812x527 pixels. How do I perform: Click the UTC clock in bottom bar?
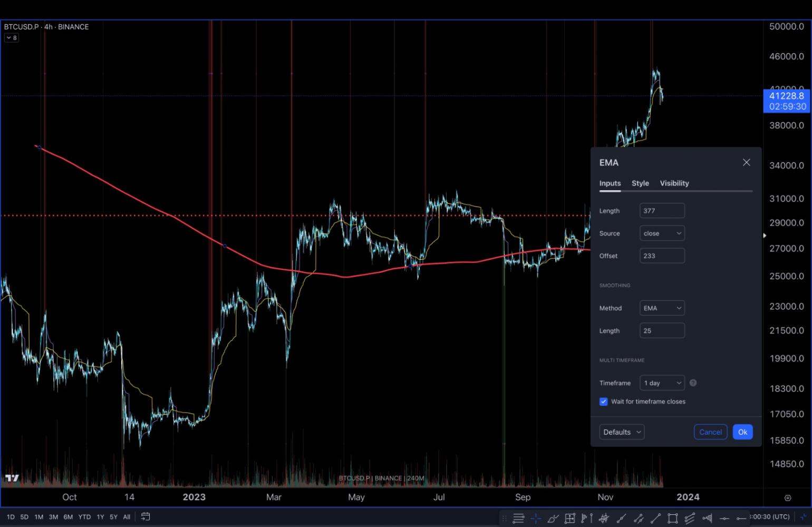[x=769, y=517]
